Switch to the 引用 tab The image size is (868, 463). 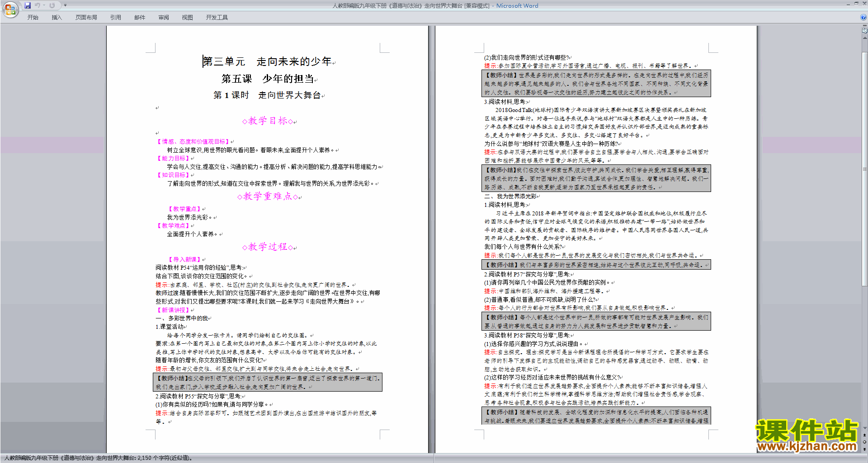point(116,18)
